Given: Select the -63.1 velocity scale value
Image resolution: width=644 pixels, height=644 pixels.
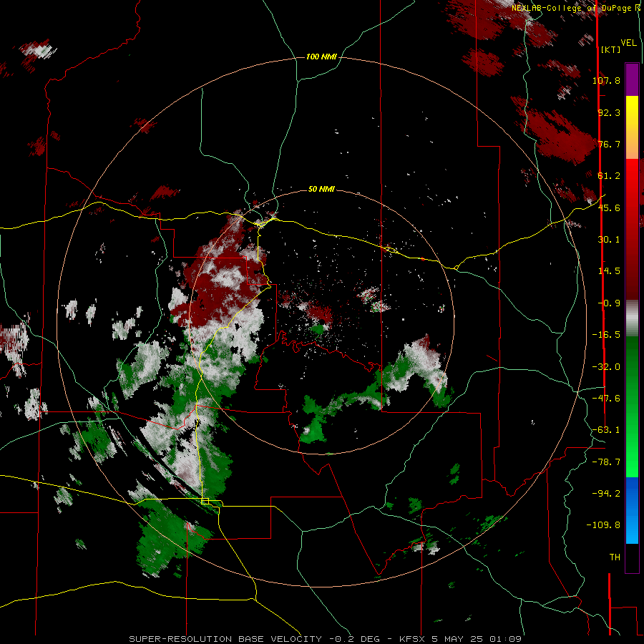Looking at the screenshot, I should pos(606,430).
